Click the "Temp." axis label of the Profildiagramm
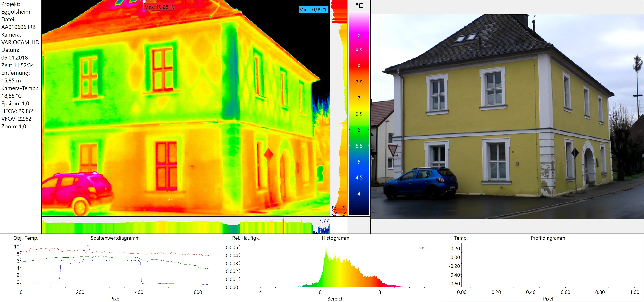The width and height of the screenshot is (644, 302). pyautogui.click(x=461, y=238)
